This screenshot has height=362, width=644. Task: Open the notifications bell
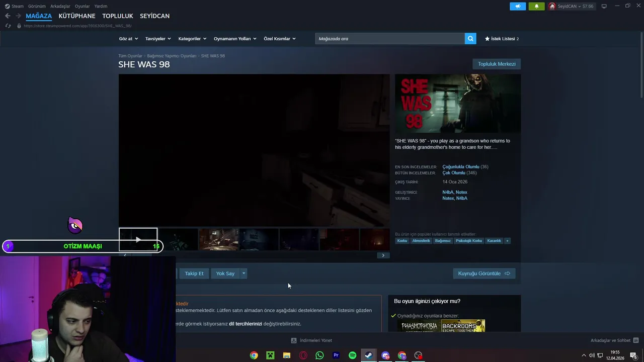536,6
